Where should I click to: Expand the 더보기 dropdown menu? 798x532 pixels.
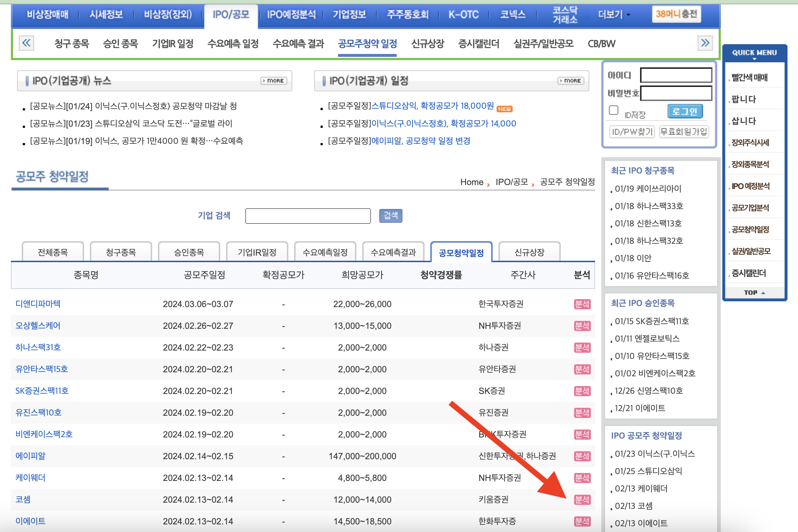click(x=614, y=14)
